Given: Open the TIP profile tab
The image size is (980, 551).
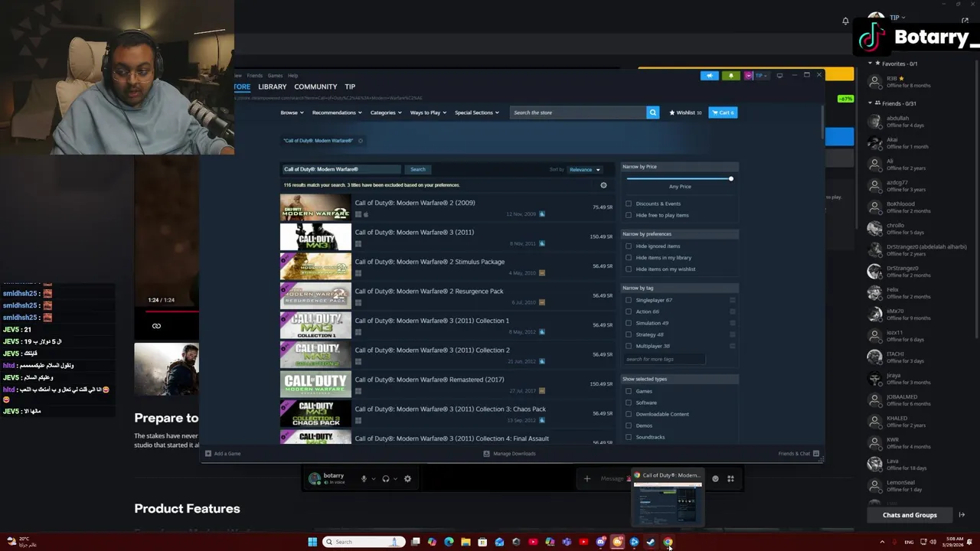Looking at the screenshot, I should 350,86.
